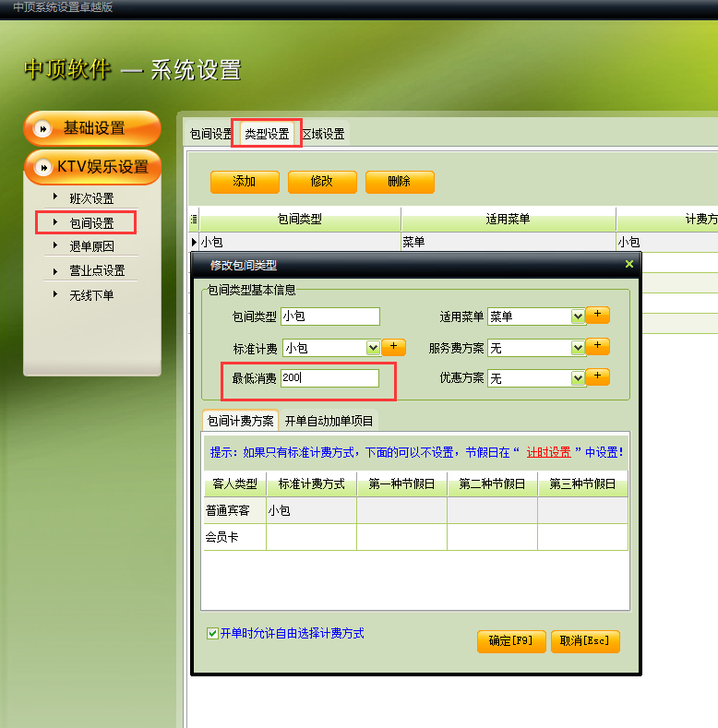This screenshot has width=718, height=728.
Task: Confirm with 确定[F9] button
Action: click(511, 641)
